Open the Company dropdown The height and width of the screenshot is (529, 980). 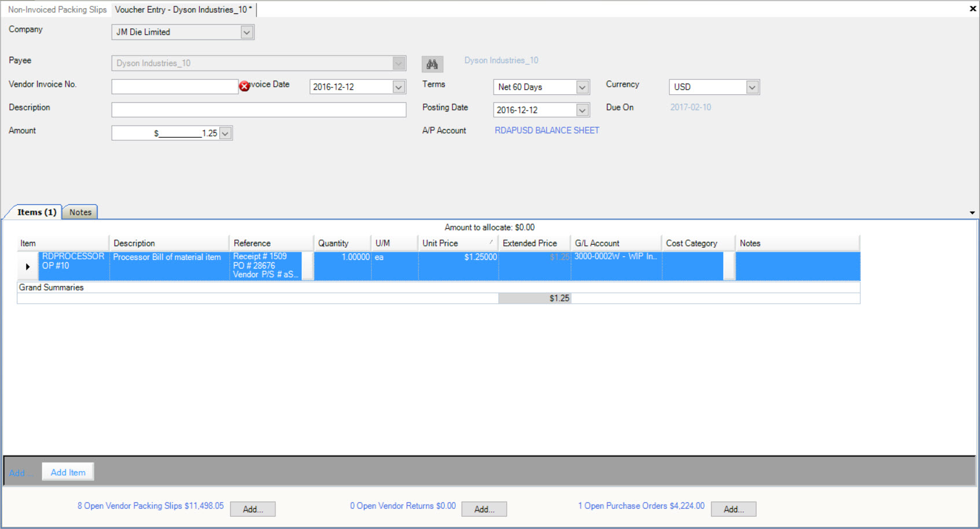coord(247,32)
